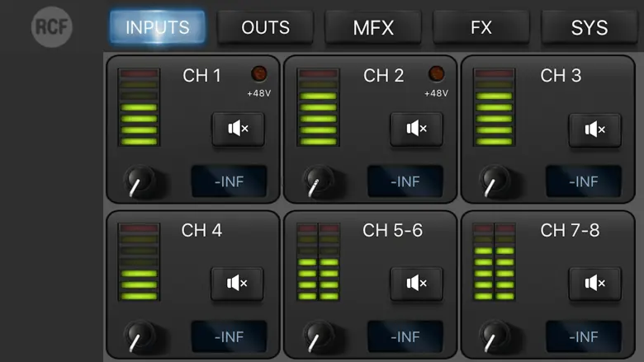Click the CH 5-6 stereo level meter
This screenshot has width=644, height=362.
(x=319, y=262)
